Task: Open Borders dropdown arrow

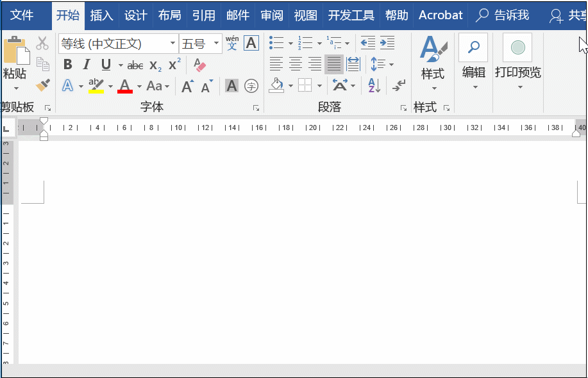Action: [x=319, y=86]
